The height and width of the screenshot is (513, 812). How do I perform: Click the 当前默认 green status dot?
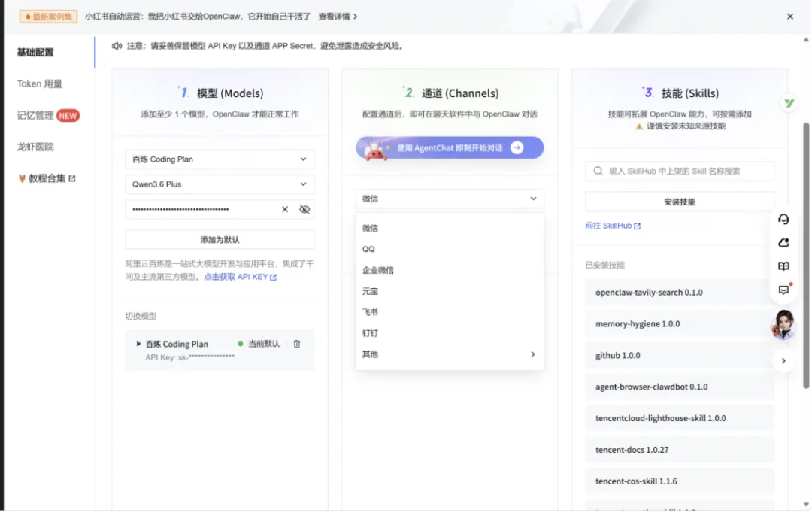[241, 344]
